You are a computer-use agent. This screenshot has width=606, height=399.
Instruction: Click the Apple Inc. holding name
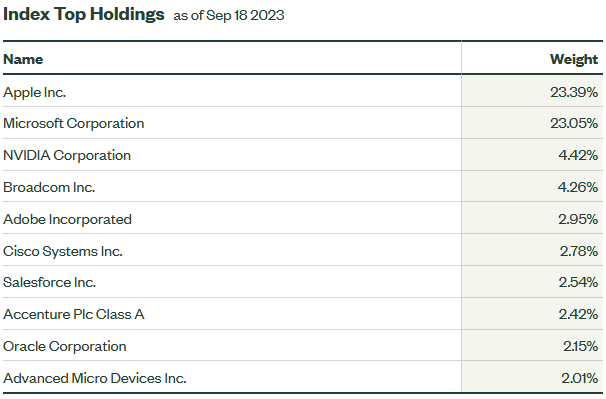point(34,92)
